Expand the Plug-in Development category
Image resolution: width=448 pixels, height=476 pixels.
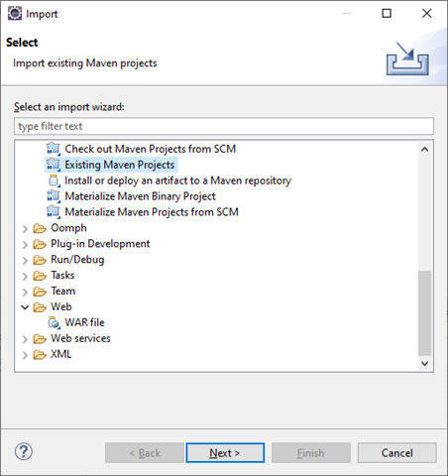pos(25,244)
